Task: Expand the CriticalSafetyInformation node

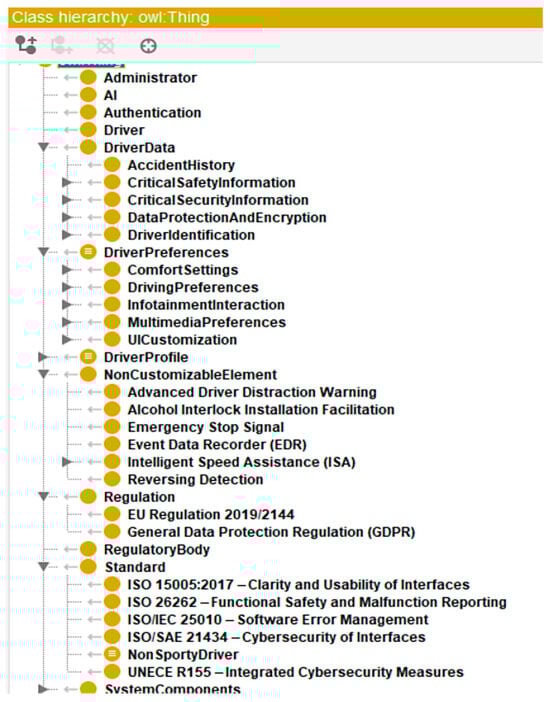Action: click(x=67, y=182)
